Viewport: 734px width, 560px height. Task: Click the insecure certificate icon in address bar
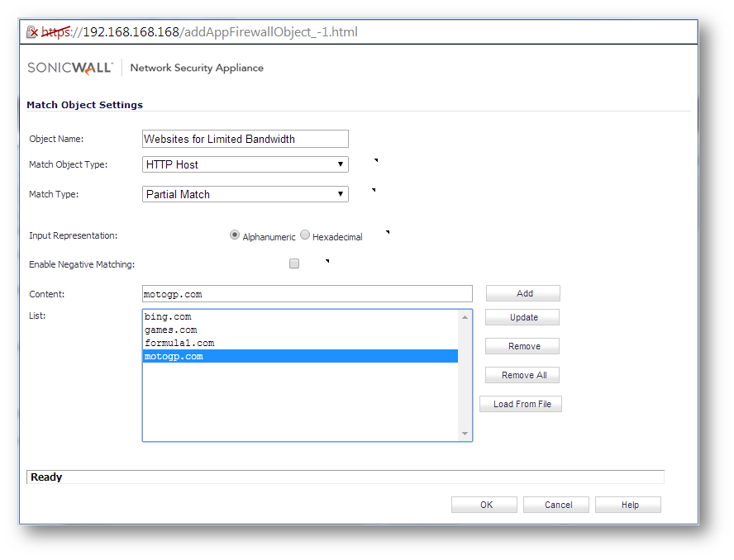click(32, 32)
